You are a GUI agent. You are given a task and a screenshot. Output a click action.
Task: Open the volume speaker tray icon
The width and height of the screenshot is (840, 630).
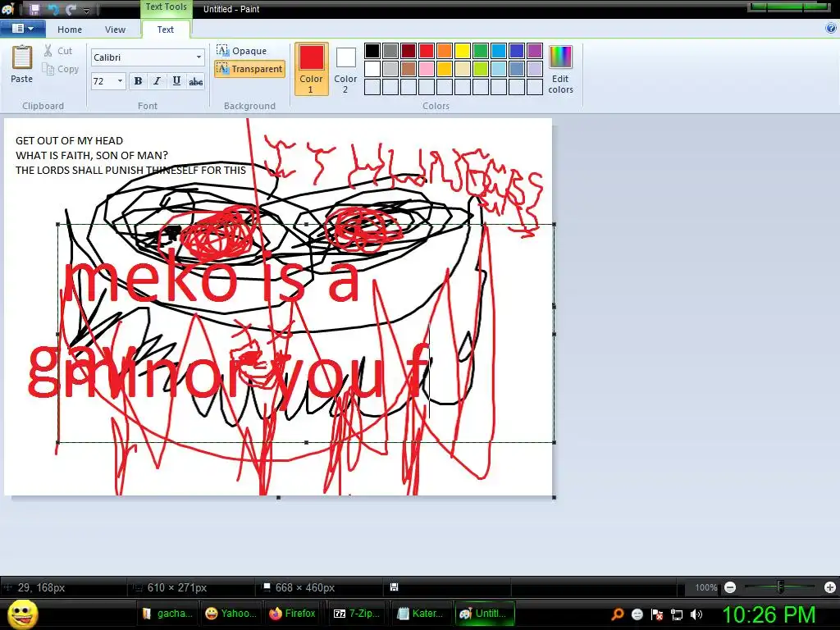click(696, 614)
